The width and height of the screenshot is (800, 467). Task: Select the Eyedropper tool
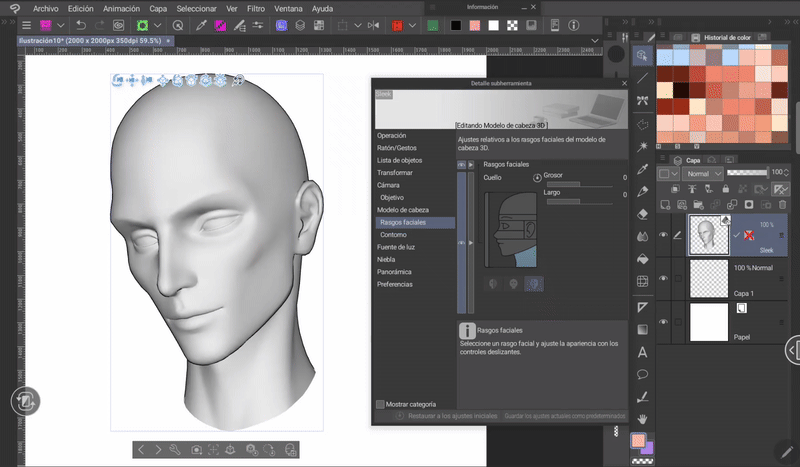[x=642, y=168]
